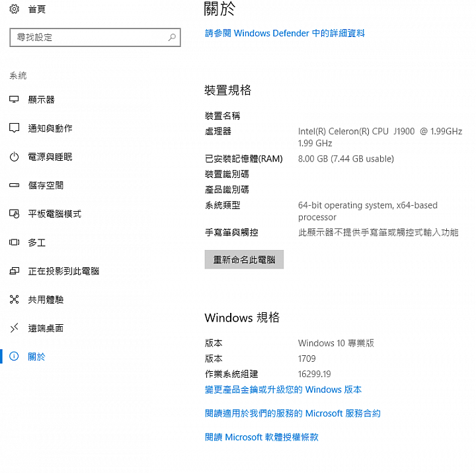
Task: Open 變更產品金鑰或升級 Windows 版本 link
Action: (283, 390)
